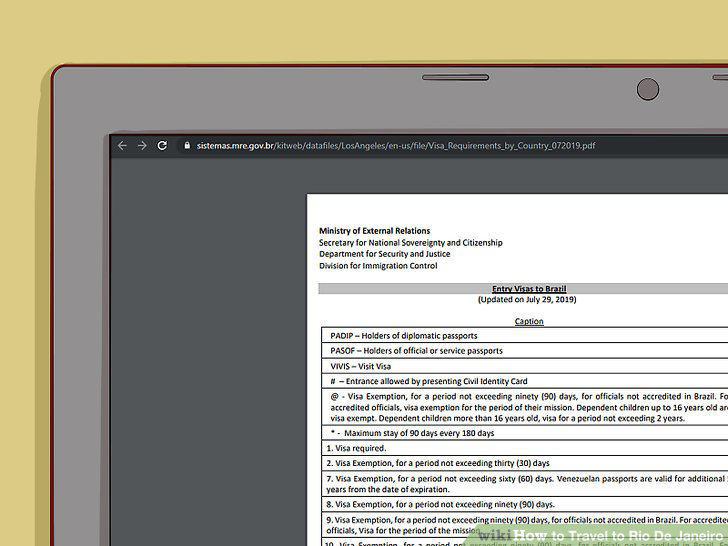Click the 'Ministry of External Relations' heading

click(x=375, y=231)
